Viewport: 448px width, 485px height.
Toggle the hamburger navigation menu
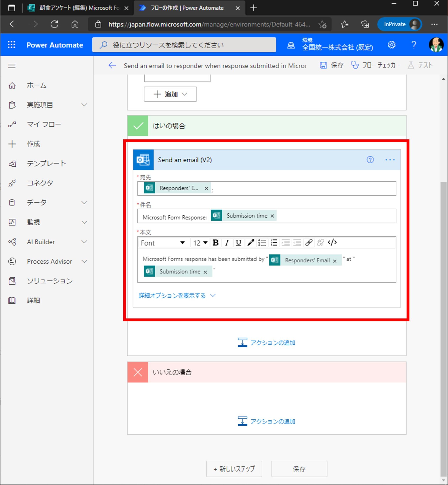(x=12, y=66)
